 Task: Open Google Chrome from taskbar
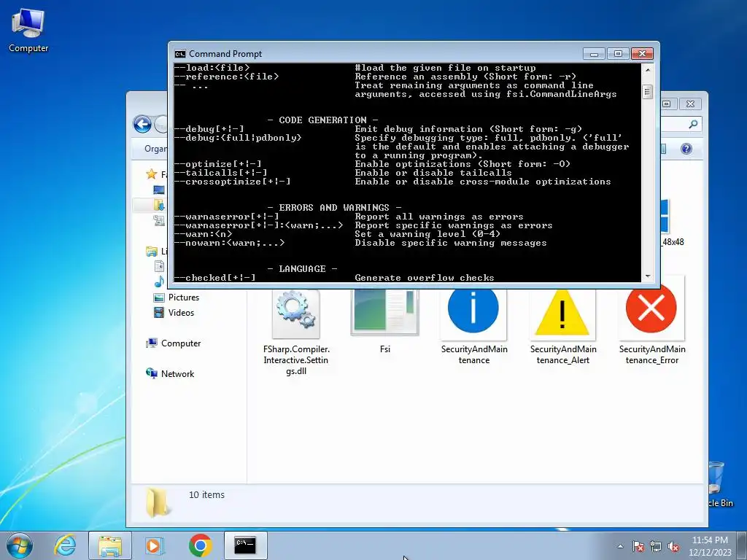200,545
